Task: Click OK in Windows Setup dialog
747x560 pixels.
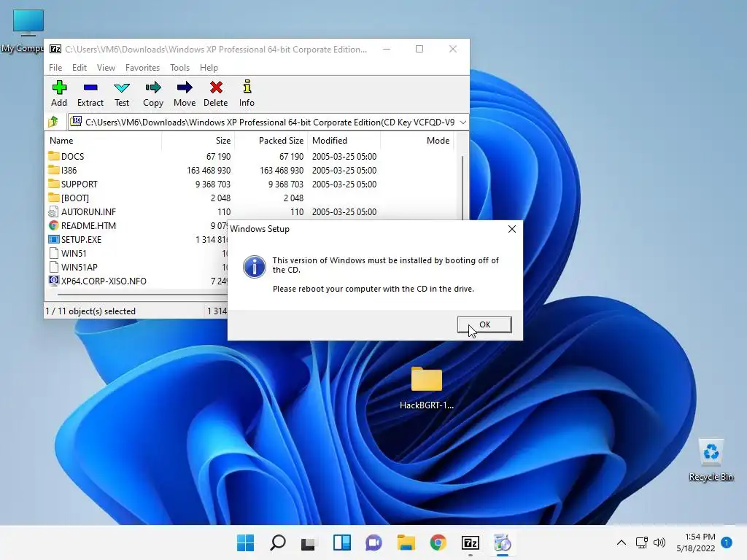Action: 484,324
